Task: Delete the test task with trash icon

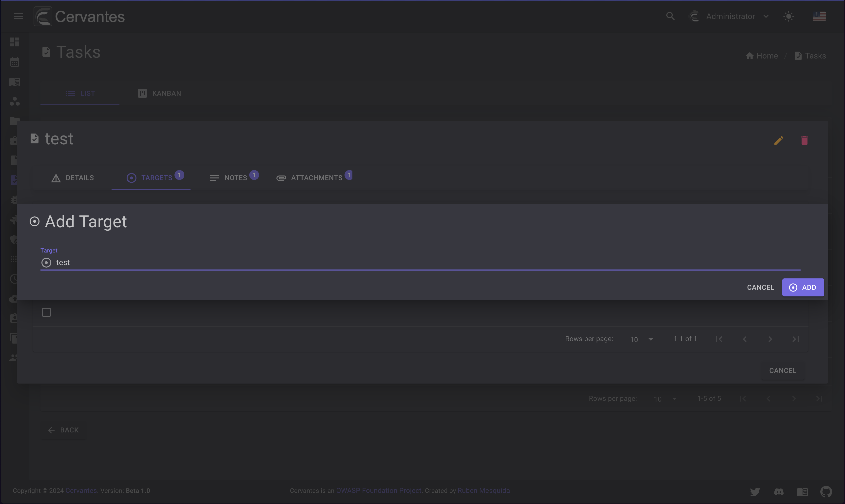Action: pos(804,140)
